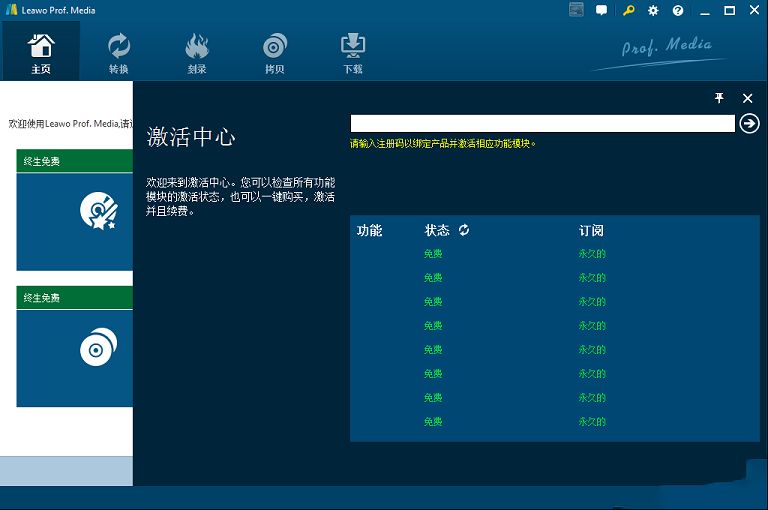This screenshot has height=510, width=768.
Task: Click the key activation icon in title bar
Action: click(628, 10)
